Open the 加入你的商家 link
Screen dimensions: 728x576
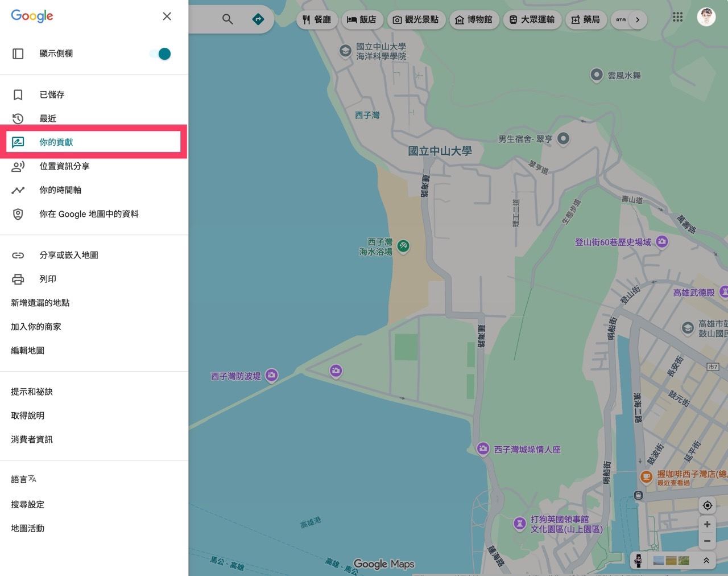pos(36,326)
